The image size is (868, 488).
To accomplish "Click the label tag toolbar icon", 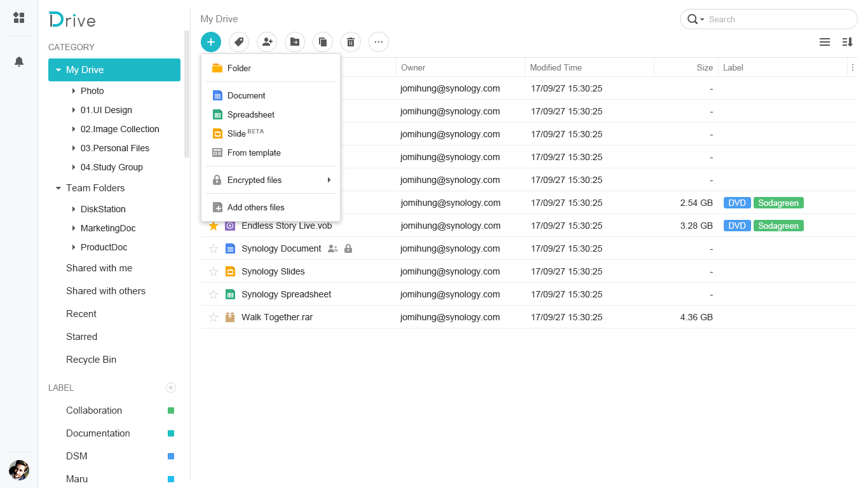I will [239, 42].
